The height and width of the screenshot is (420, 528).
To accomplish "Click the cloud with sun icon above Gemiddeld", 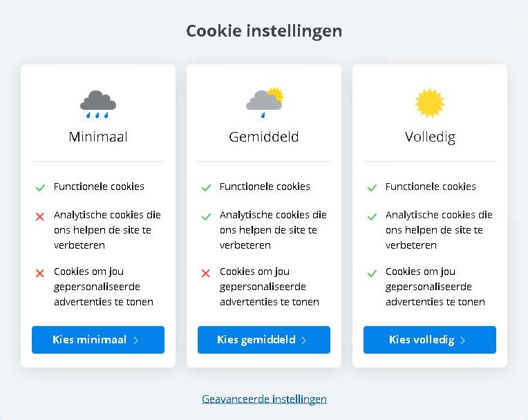I will click(x=265, y=103).
